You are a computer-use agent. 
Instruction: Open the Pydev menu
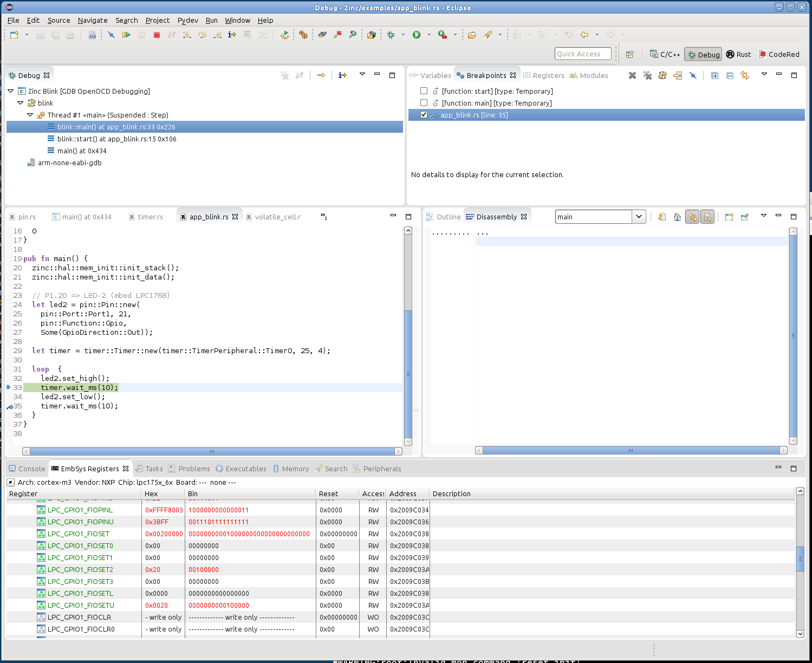pos(188,20)
